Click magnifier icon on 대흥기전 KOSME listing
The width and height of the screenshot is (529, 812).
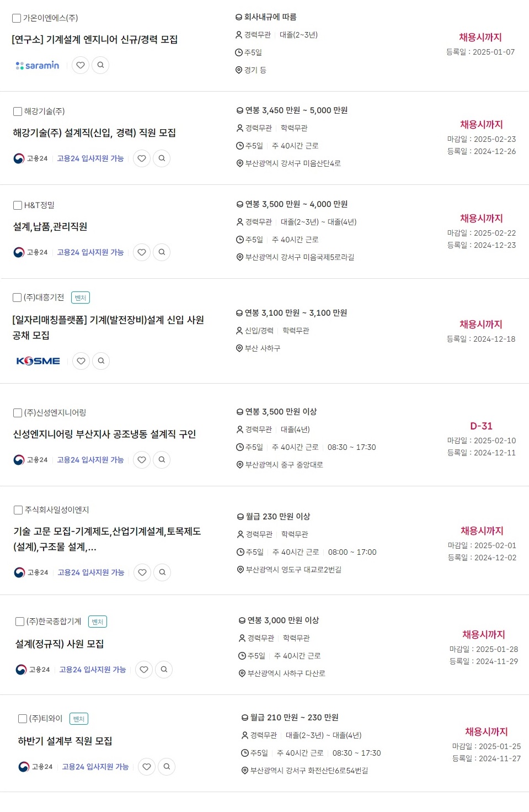101,361
